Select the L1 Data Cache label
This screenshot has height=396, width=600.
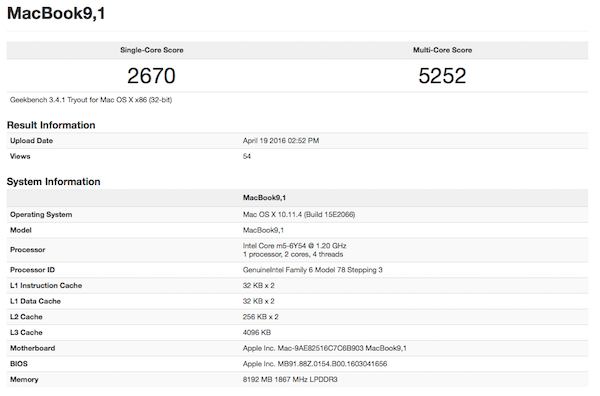pyautogui.click(x=35, y=301)
